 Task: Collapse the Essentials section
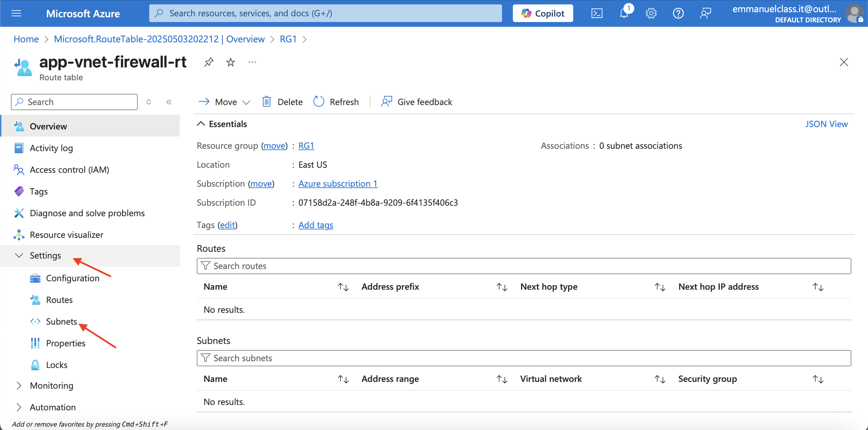click(222, 124)
